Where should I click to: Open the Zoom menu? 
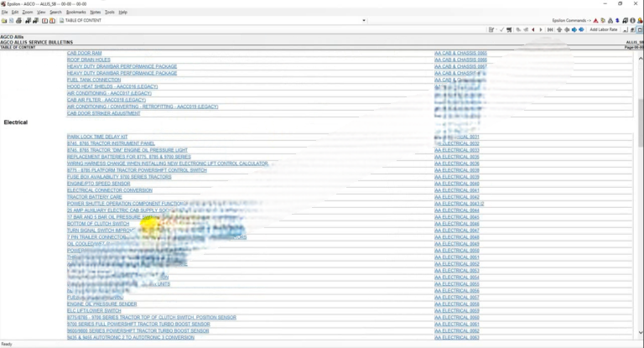pyautogui.click(x=28, y=12)
